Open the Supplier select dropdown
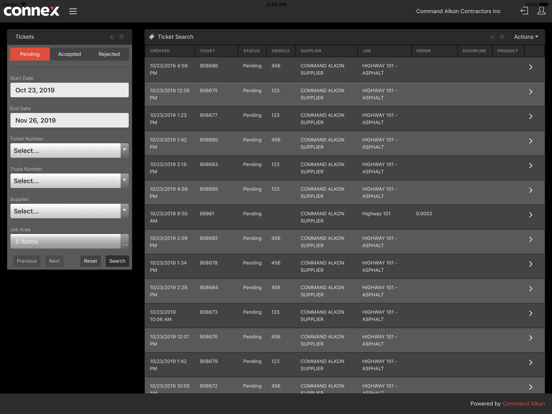The width and height of the screenshot is (552, 414). (69, 211)
